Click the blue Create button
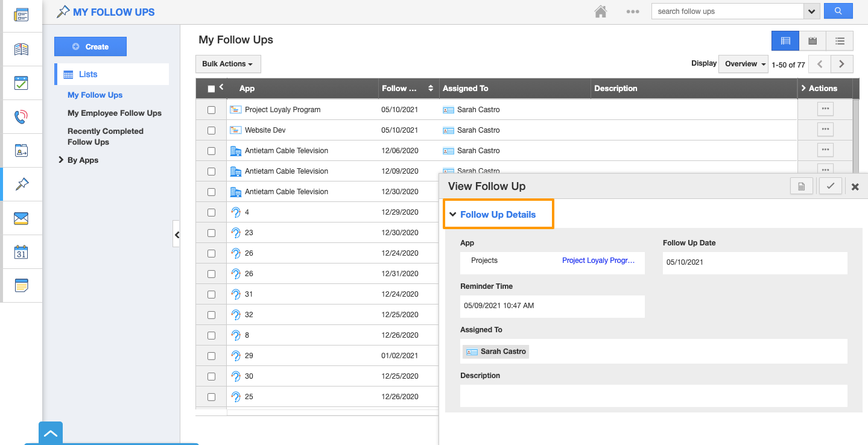This screenshot has height=445, width=868. pos(90,46)
